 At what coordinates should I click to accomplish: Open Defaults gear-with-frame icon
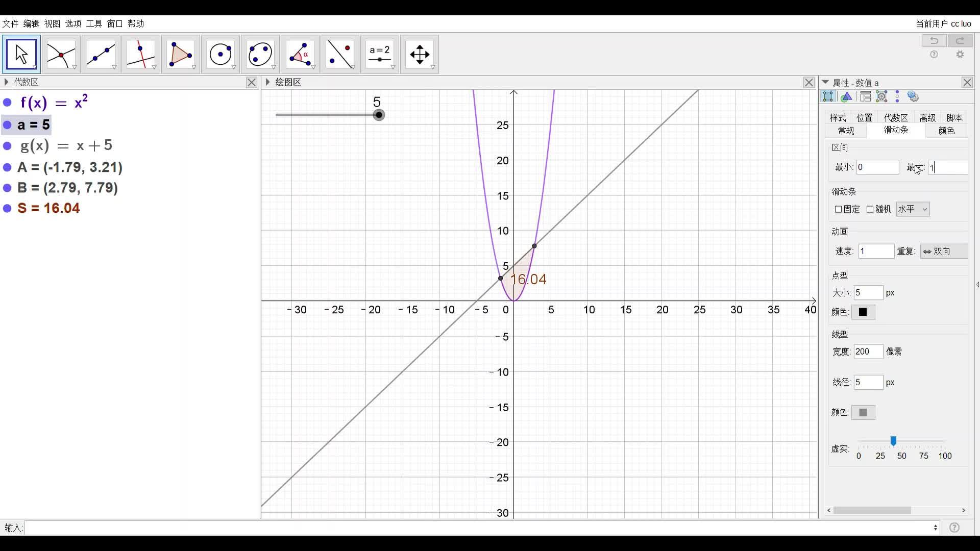coord(881,96)
